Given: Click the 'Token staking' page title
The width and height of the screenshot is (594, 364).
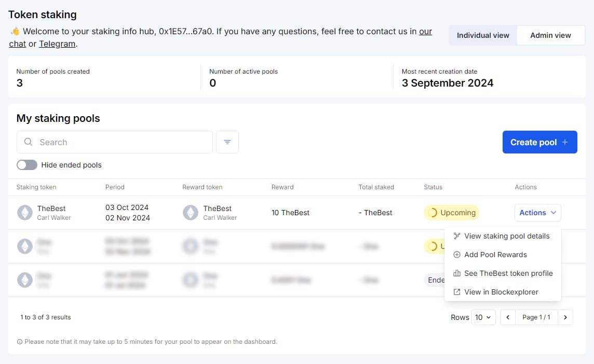Looking at the screenshot, I should pyautogui.click(x=43, y=15).
